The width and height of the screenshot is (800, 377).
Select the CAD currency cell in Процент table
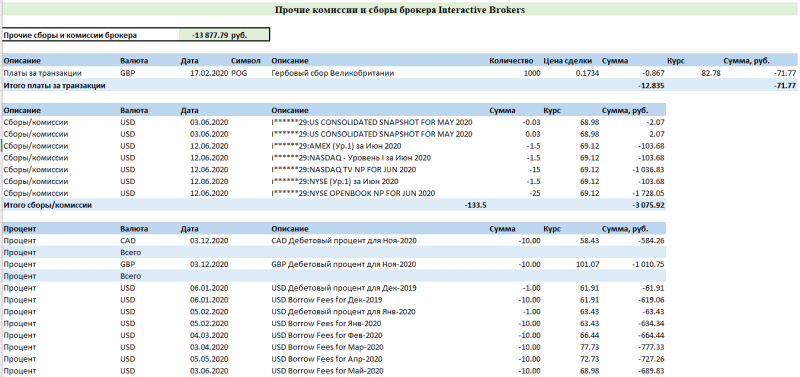(x=128, y=240)
